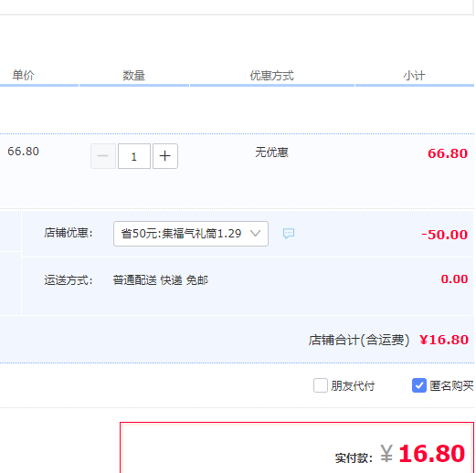Click the 单价 column header
Screen dimensions: 476x473
point(23,75)
